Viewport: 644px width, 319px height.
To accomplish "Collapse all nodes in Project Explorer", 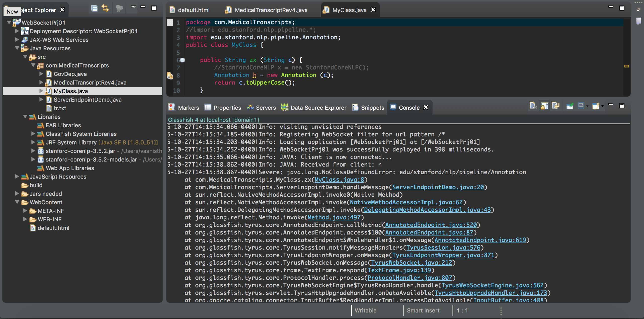I will [94, 8].
